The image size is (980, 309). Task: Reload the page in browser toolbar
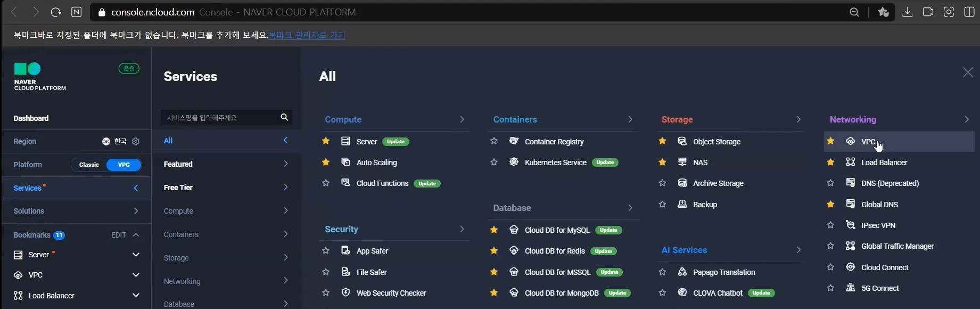coord(56,12)
